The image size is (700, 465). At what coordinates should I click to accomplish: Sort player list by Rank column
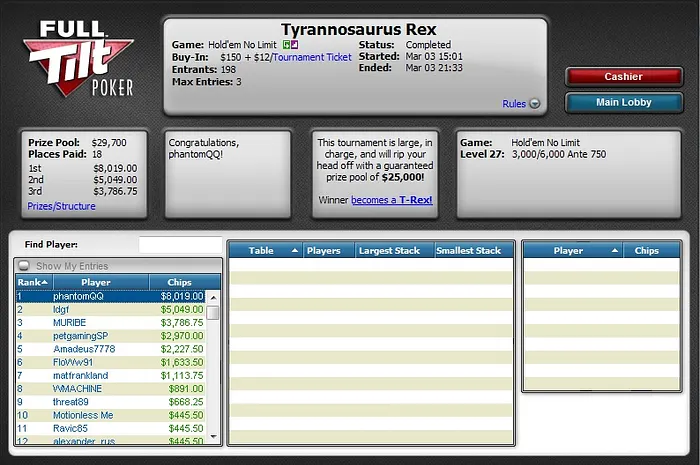click(32, 282)
